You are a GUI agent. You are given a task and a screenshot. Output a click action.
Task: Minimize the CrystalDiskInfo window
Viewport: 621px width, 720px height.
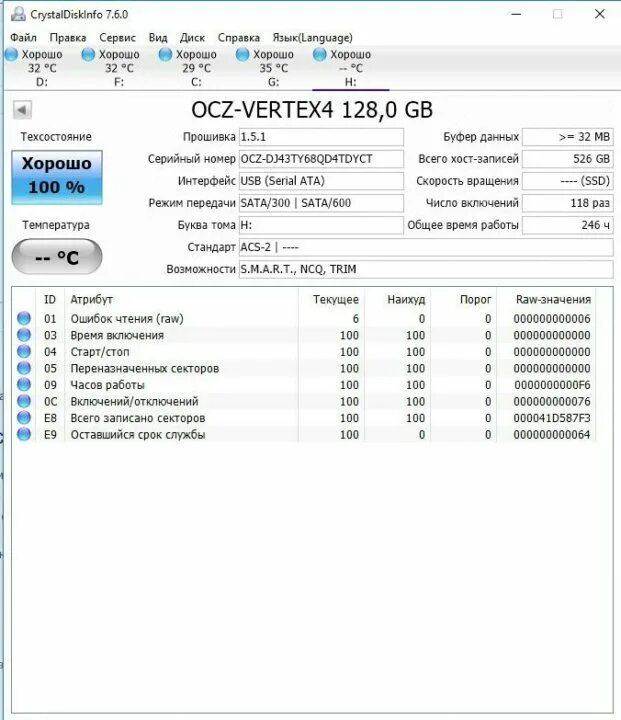click(x=516, y=14)
